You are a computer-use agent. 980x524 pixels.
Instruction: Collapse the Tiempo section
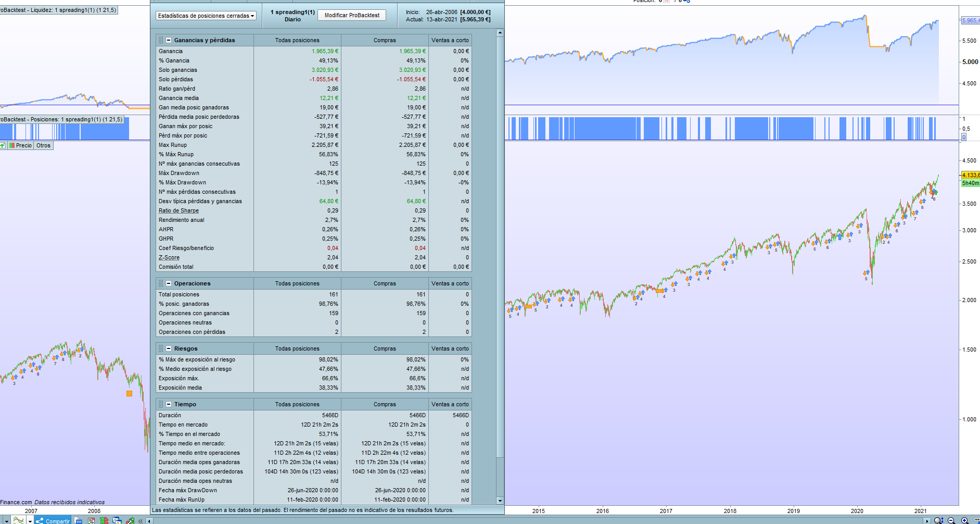click(169, 404)
